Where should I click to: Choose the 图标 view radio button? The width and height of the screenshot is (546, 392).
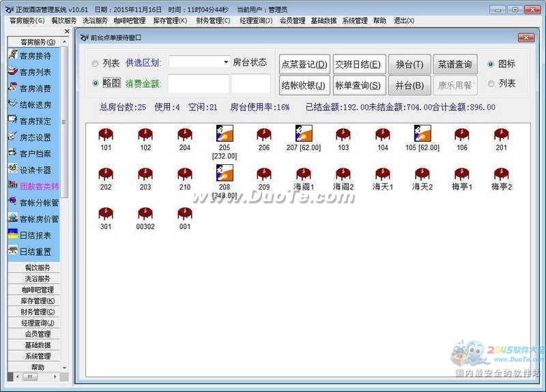[491, 64]
